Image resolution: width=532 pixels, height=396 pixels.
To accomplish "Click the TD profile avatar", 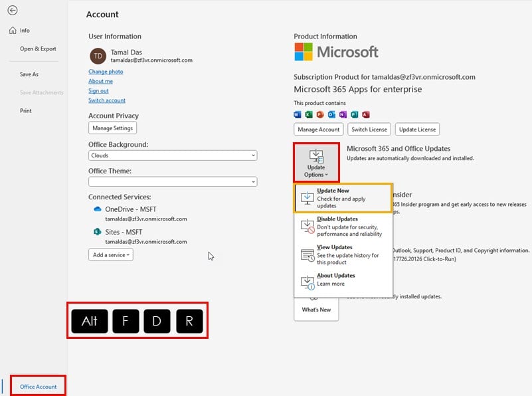I will click(98, 56).
